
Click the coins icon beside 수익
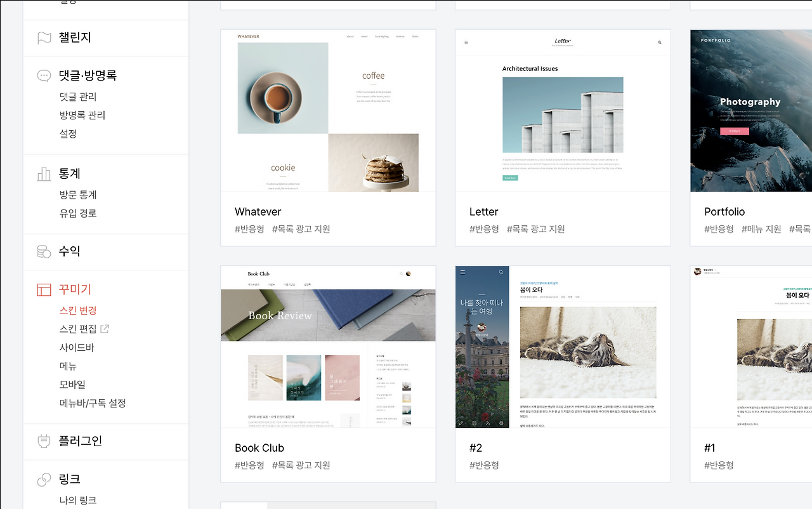44,251
